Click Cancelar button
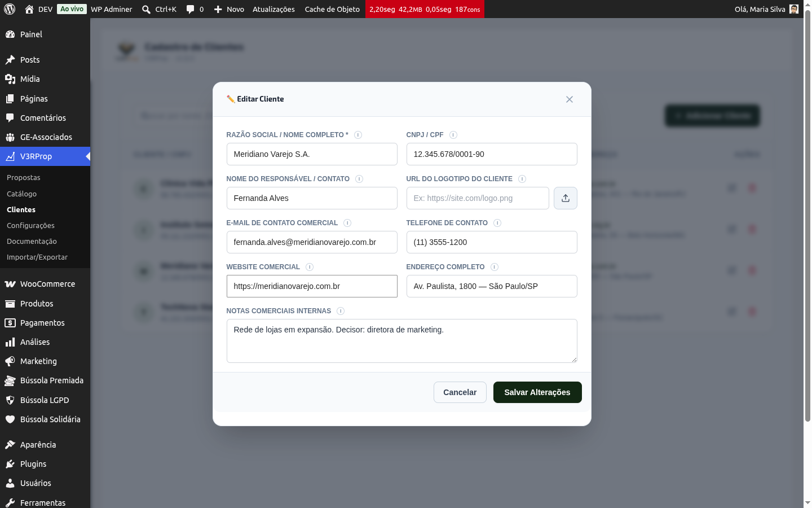Screen dimensions: 812x508 pyautogui.click(x=460, y=392)
